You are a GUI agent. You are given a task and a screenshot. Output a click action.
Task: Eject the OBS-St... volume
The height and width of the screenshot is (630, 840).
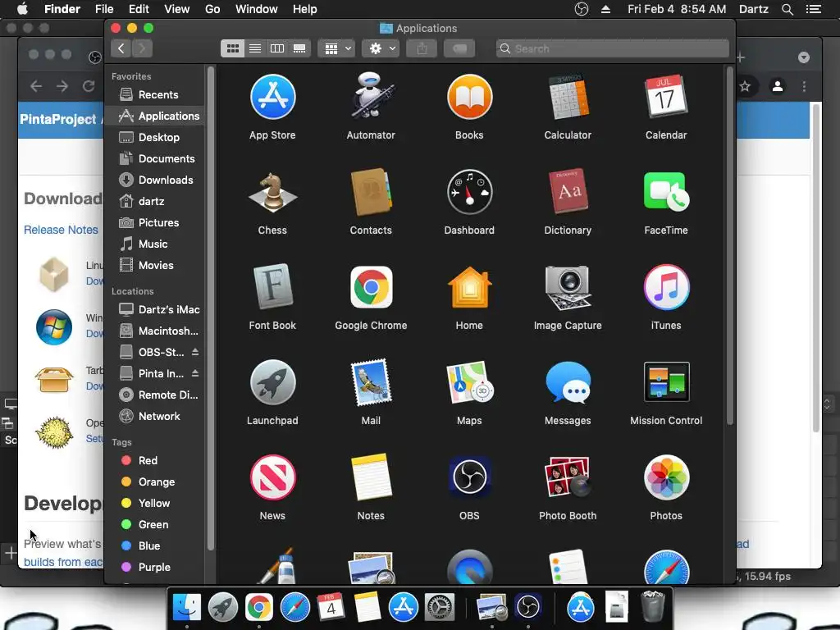(195, 352)
